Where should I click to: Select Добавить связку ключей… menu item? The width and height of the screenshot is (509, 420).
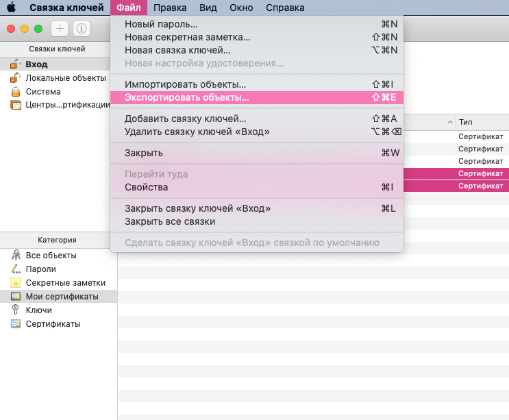pos(257,119)
